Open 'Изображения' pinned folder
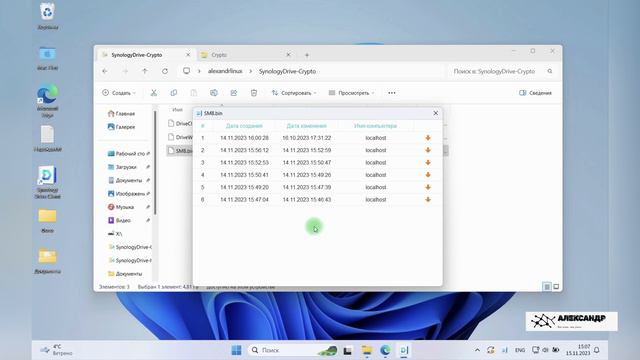This screenshot has width=640, height=360. pyautogui.click(x=128, y=193)
